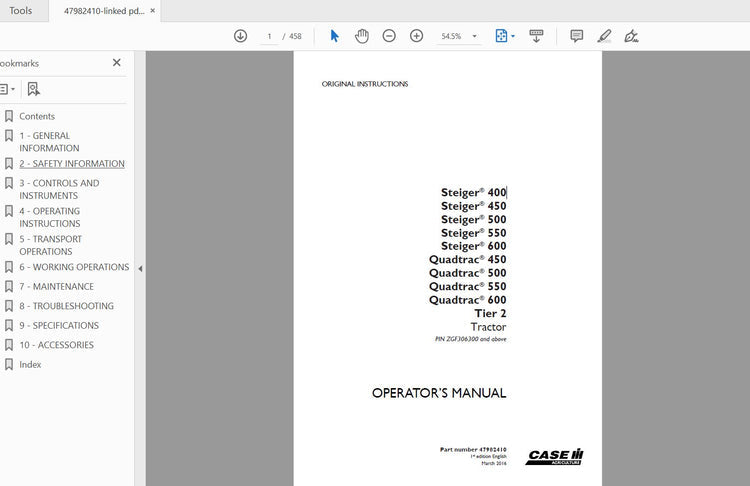The height and width of the screenshot is (486, 750).
Task: Click the Quadtrac 600 title line
Action: (468, 300)
